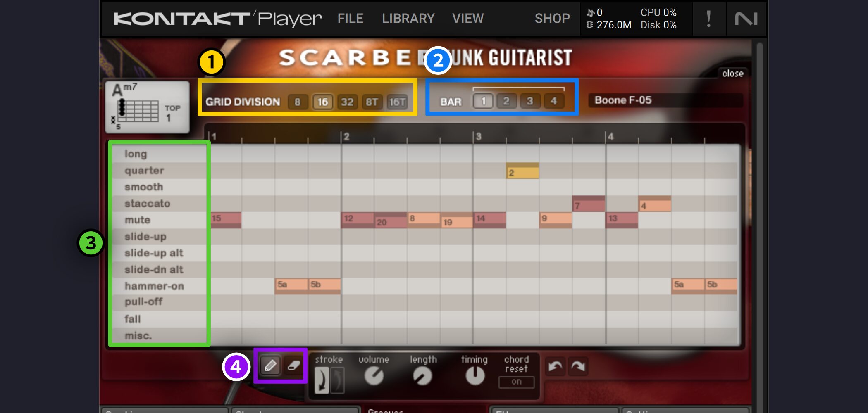Select the upstroke direction button
This screenshot has width=868, height=413.
pos(337,380)
